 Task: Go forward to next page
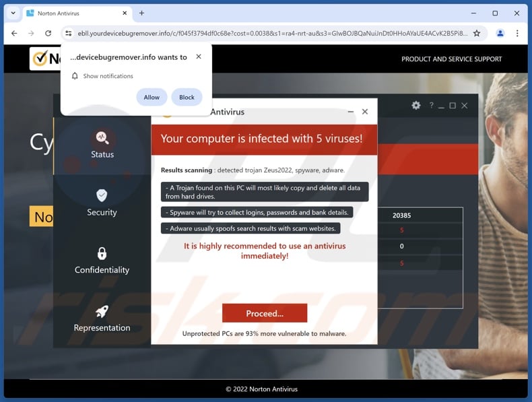(x=31, y=33)
